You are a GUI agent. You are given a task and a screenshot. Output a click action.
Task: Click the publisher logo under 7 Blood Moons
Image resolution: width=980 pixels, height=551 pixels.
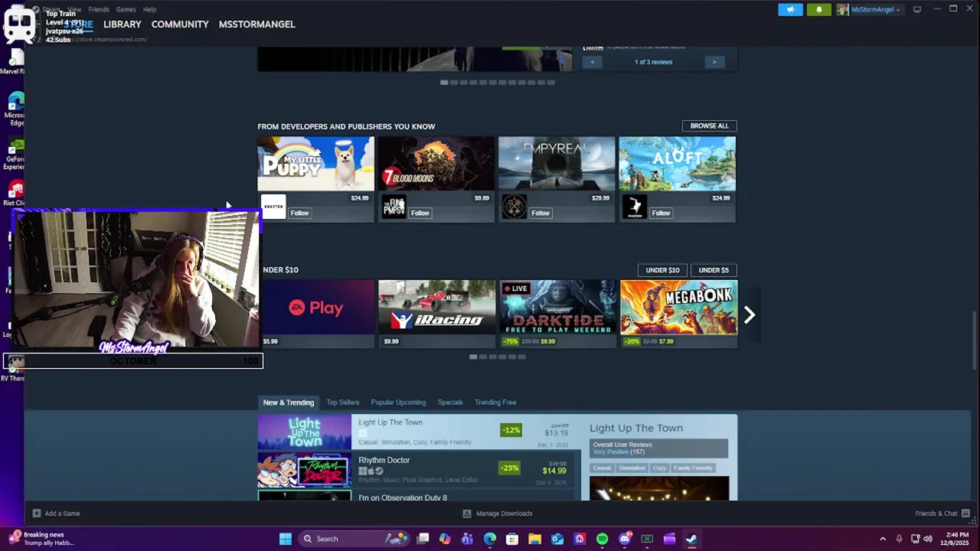(x=394, y=207)
